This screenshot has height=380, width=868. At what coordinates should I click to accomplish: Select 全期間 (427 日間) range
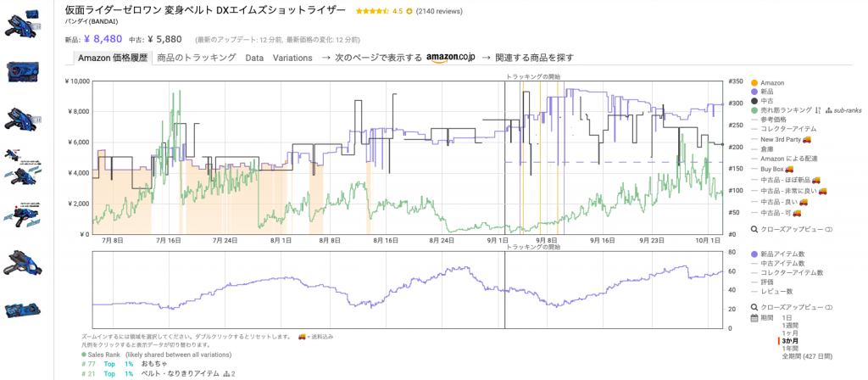(x=811, y=357)
